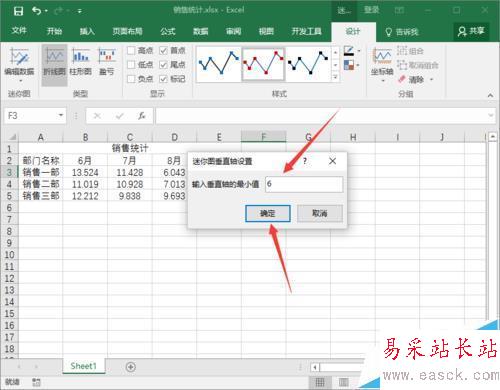Viewport: 500px width, 390px height.
Task: Expand the sparkline style gallery More arrow
Action: click(x=336, y=77)
